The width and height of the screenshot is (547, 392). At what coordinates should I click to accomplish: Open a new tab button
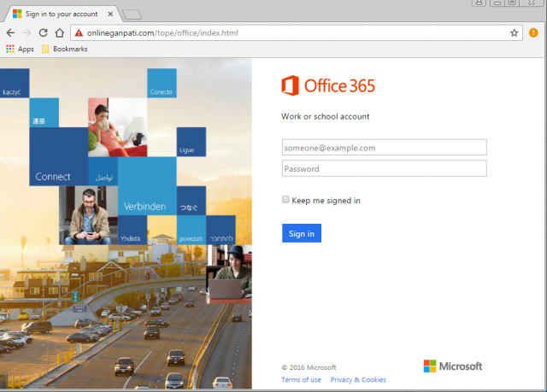(132, 15)
